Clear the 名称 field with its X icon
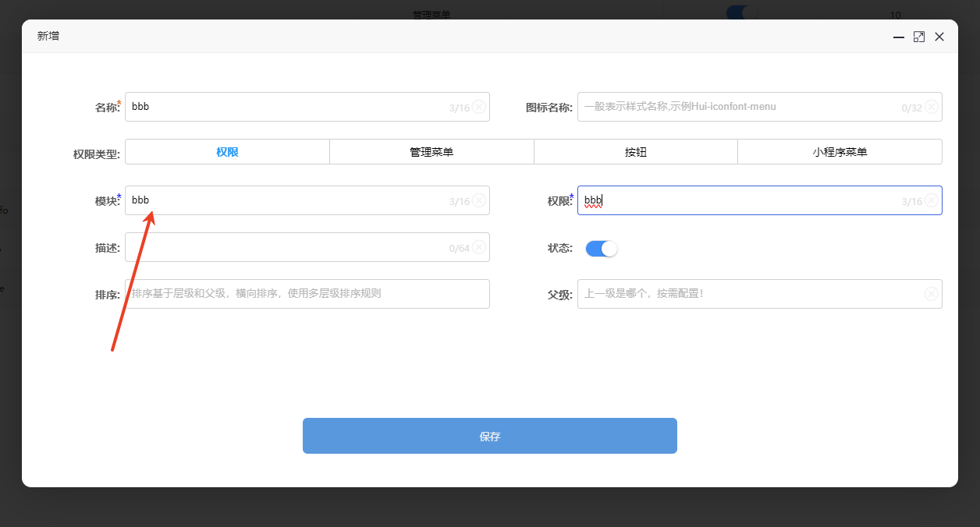Screen dimensions: 980x527 tap(479, 107)
